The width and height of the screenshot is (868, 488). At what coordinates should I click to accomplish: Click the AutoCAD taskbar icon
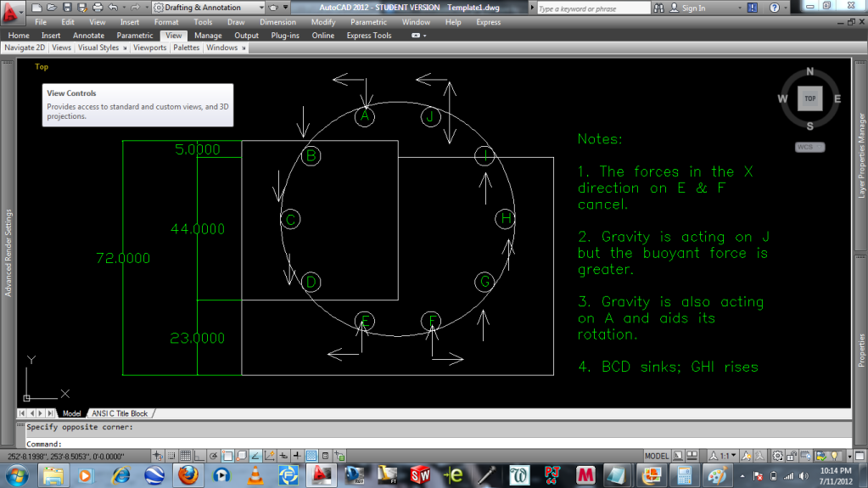(322, 475)
